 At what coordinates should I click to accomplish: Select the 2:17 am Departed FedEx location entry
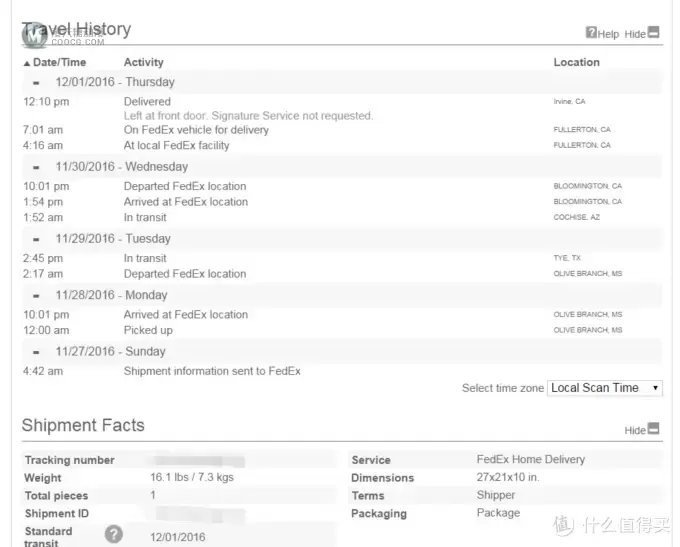(185, 274)
